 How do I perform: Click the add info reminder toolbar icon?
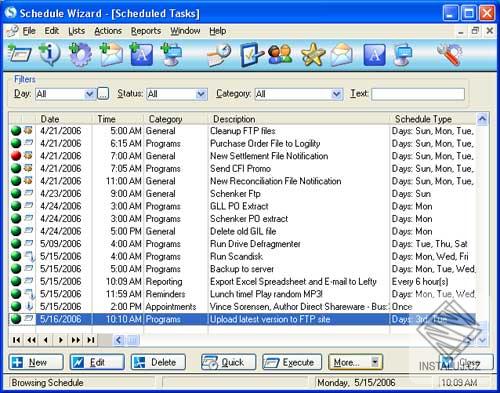49,54
